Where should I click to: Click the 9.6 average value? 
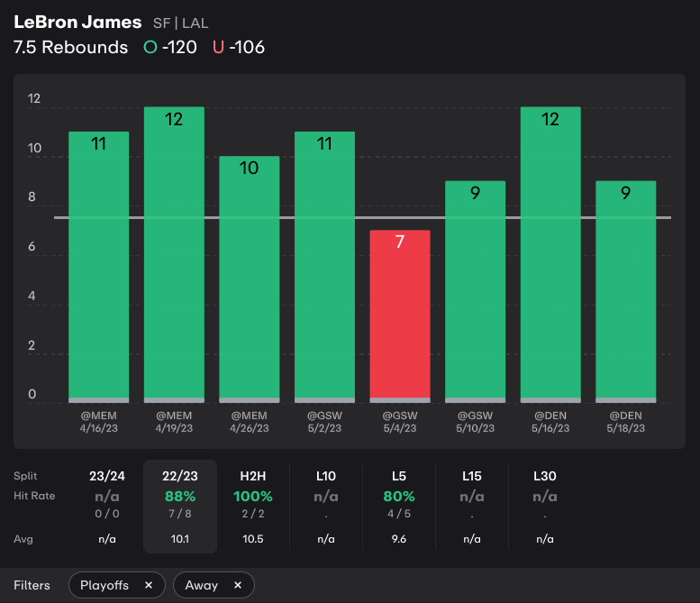point(399,539)
